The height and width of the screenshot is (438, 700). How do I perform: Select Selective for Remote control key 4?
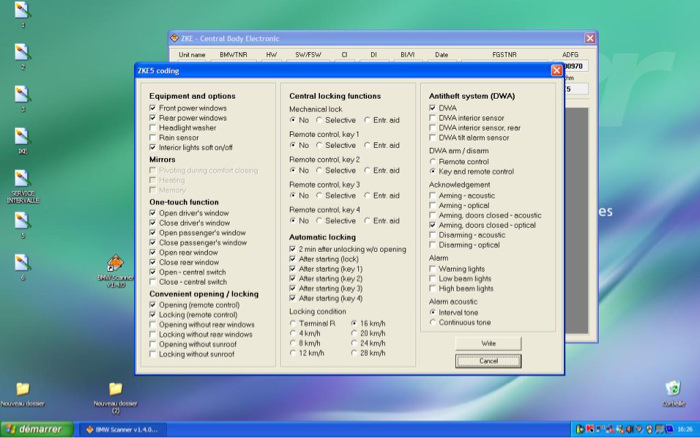(x=319, y=221)
